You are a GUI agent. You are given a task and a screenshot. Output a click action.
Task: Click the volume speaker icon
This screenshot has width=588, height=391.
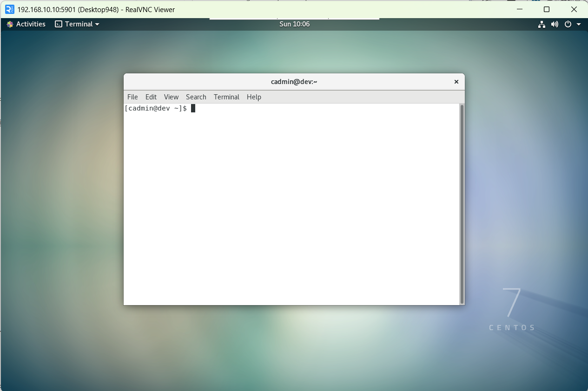click(x=555, y=24)
